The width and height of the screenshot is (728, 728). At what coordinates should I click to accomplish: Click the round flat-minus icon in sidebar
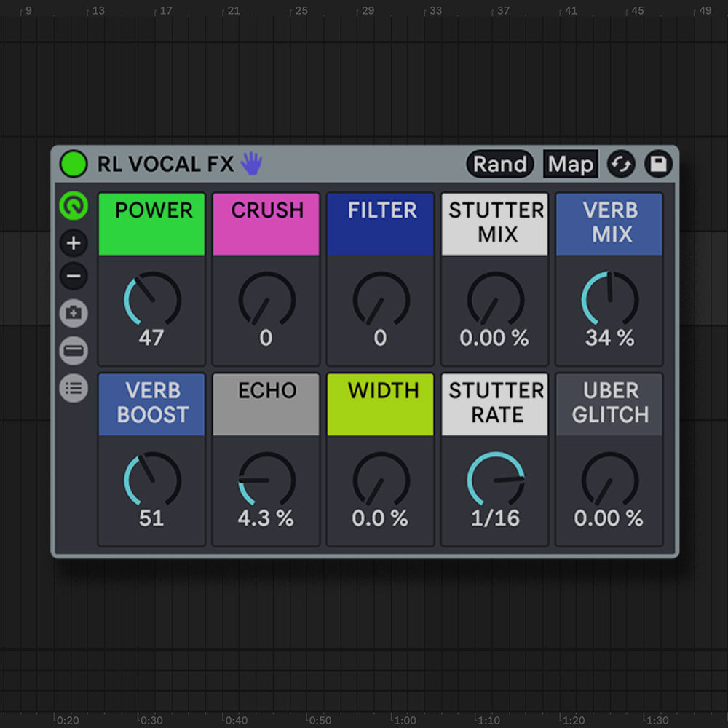click(74, 351)
